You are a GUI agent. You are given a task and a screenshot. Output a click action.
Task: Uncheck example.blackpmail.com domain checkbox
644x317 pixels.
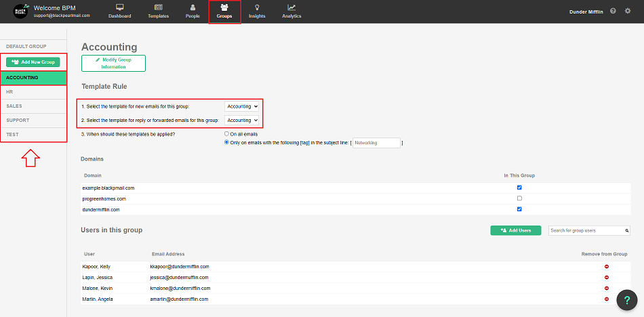click(x=519, y=188)
